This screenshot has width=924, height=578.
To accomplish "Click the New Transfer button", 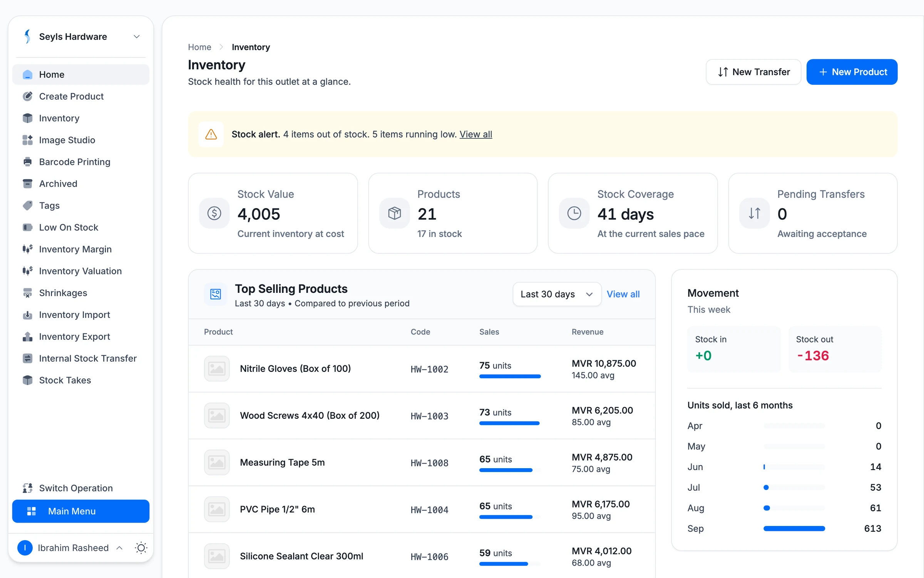I will point(753,72).
